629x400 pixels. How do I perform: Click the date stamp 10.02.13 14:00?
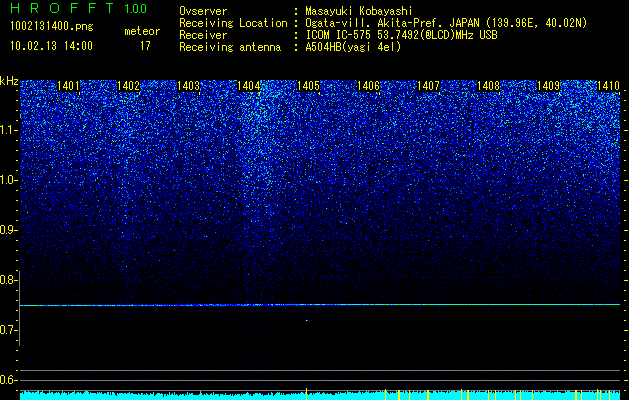51,46
